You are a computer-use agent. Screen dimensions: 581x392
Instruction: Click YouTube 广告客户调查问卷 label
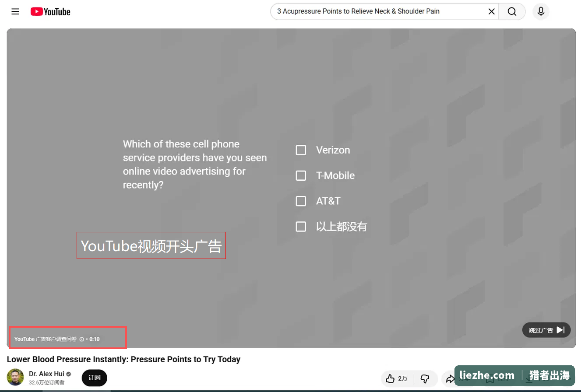click(x=46, y=339)
